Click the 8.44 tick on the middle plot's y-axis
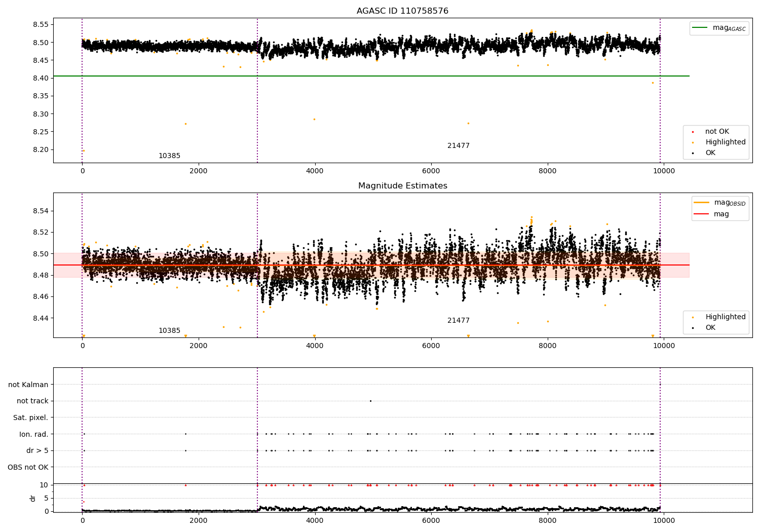This screenshot has width=760, height=532. click(40, 319)
